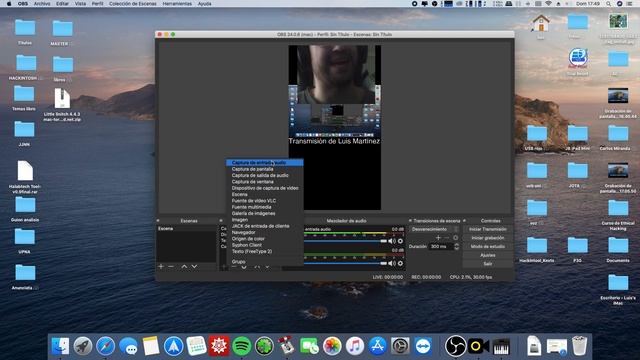Open the FaceTime icon in dock

coord(309,346)
